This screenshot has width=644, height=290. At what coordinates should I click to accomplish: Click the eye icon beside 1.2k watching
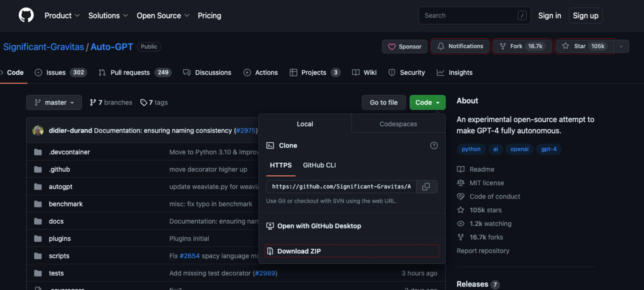pos(460,224)
